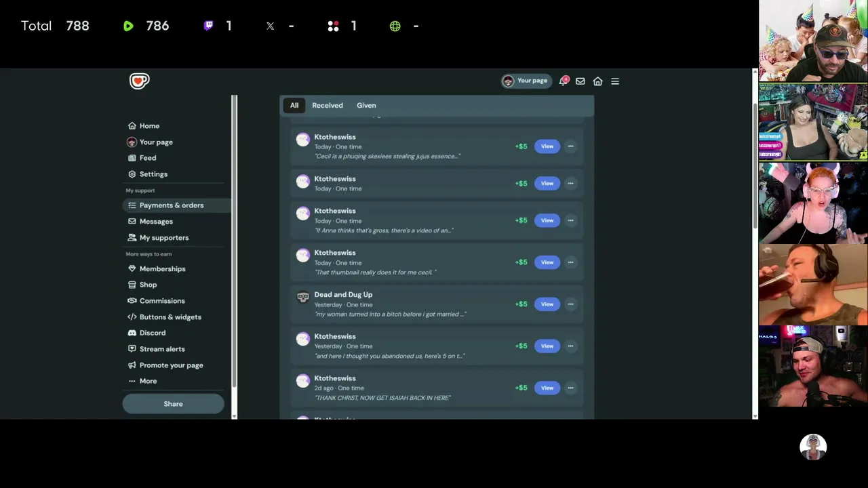Open the envelope messages icon in the header
Image resolution: width=868 pixels, height=488 pixels.
(x=580, y=81)
